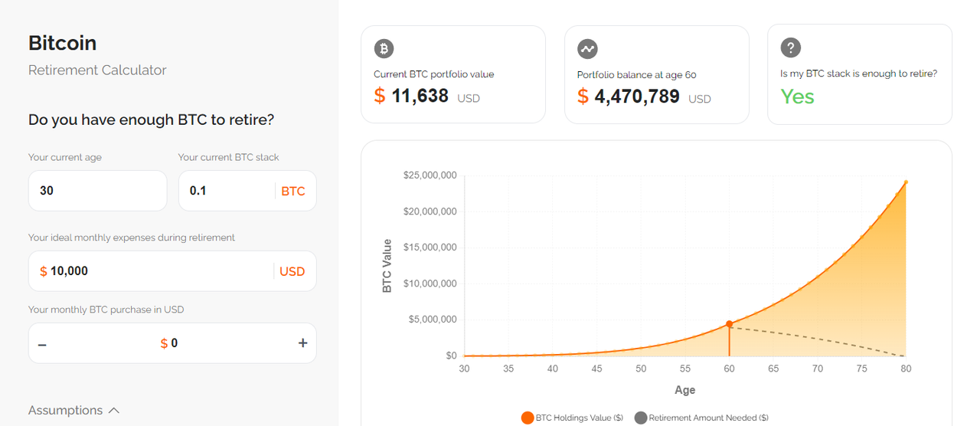Image resolution: width=980 pixels, height=426 pixels.
Task: Decrease monthly BTC purchase with minus
Action: (42, 344)
